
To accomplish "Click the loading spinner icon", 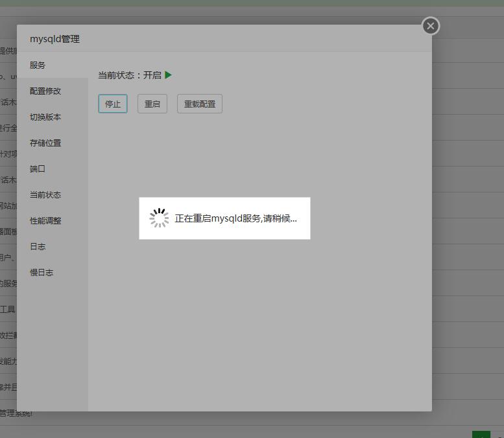I will pos(159,218).
